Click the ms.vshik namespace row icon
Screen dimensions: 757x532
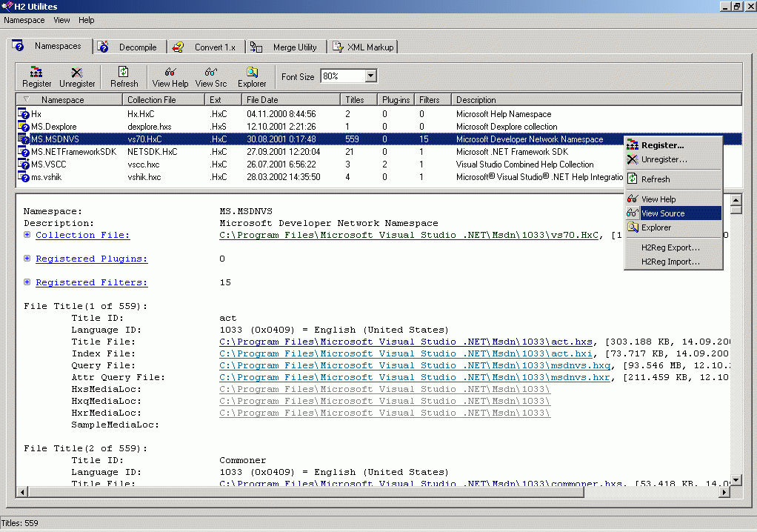click(24, 176)
